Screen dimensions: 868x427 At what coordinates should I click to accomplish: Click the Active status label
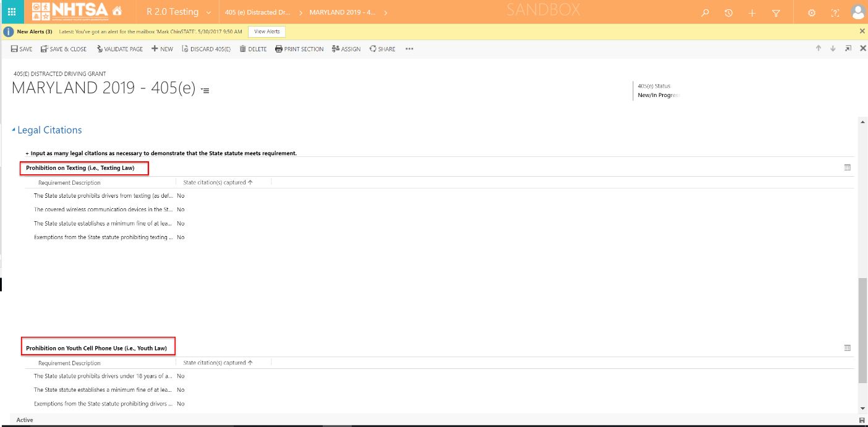click(25, 420)
